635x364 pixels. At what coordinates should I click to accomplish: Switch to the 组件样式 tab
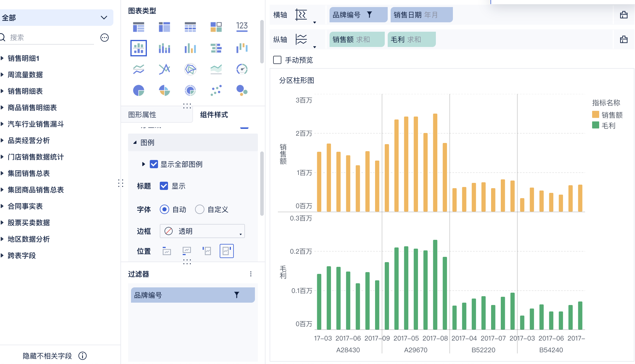click(x=214, y=115)
